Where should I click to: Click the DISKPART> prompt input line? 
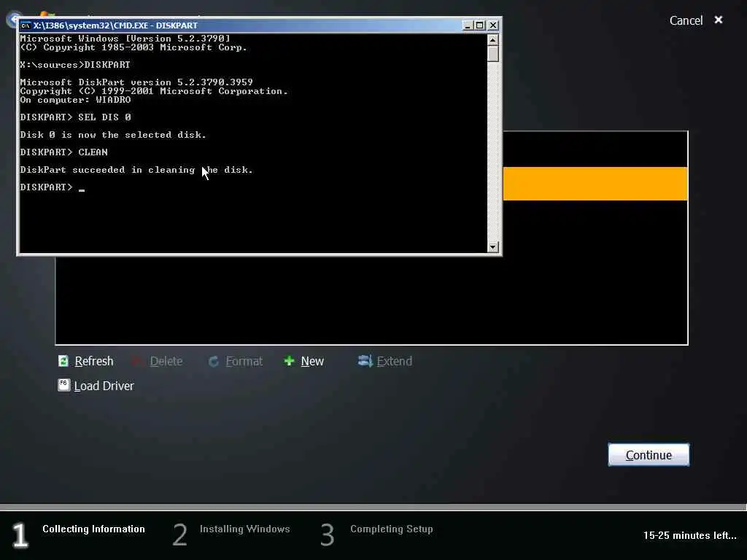(x=53, y=187)
